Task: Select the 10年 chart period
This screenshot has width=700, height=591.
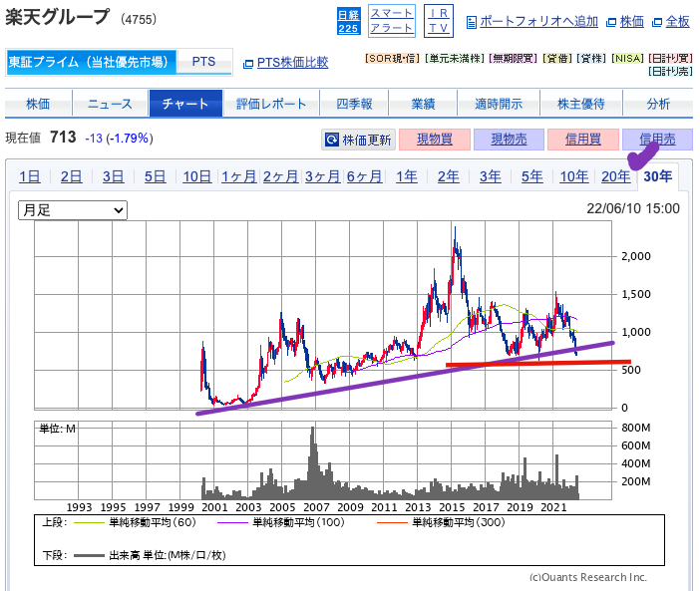Action: [x=574, y=176]
